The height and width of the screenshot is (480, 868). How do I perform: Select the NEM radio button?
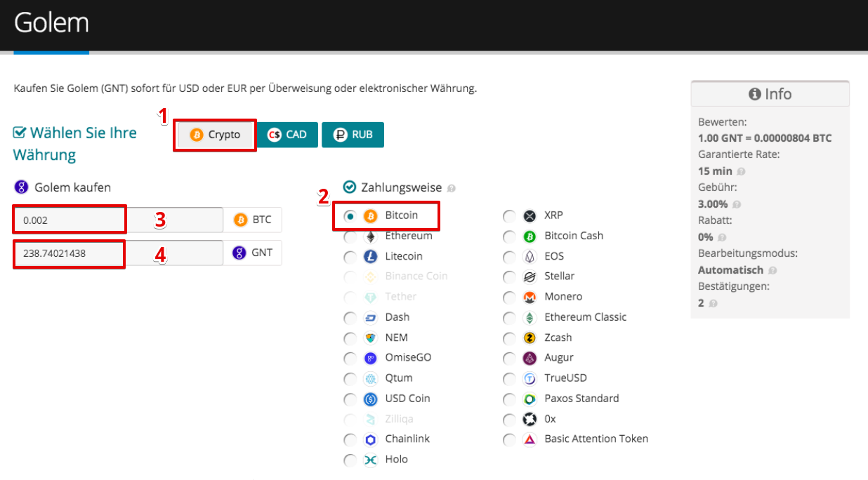click(x=350, y=338)
